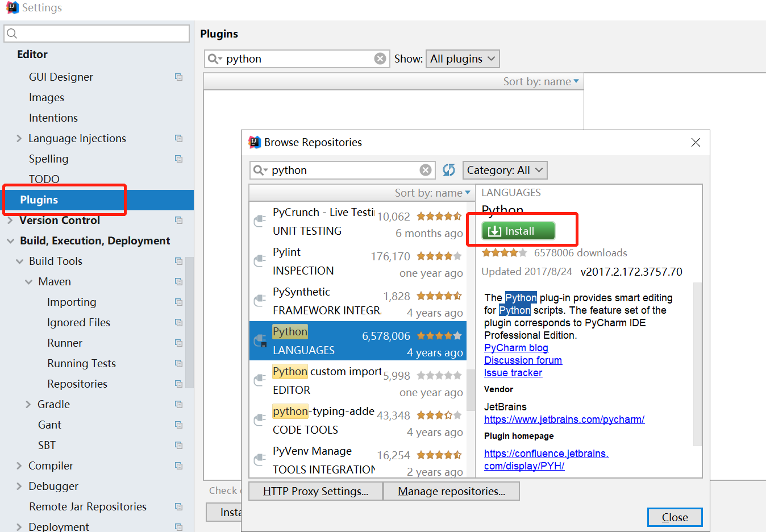766x532 pixels.
Task: Select Plugins in the settings tree
Action: tap(97, 199)
